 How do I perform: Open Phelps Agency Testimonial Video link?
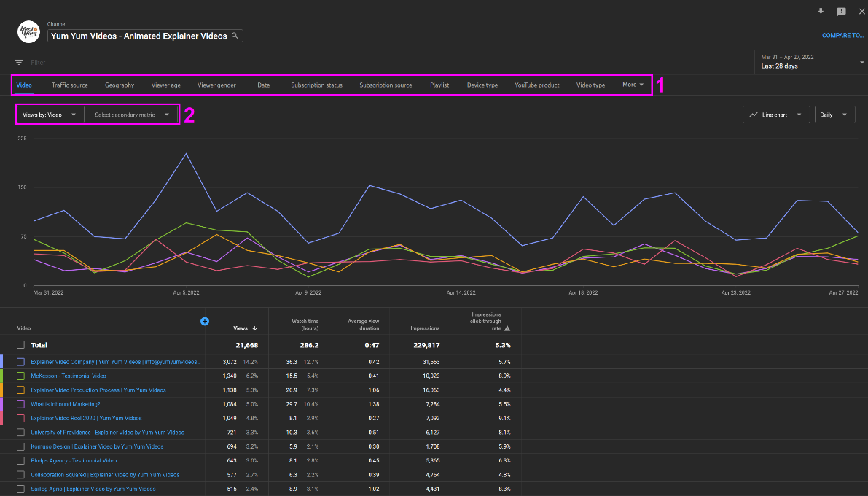click(74, 460)
